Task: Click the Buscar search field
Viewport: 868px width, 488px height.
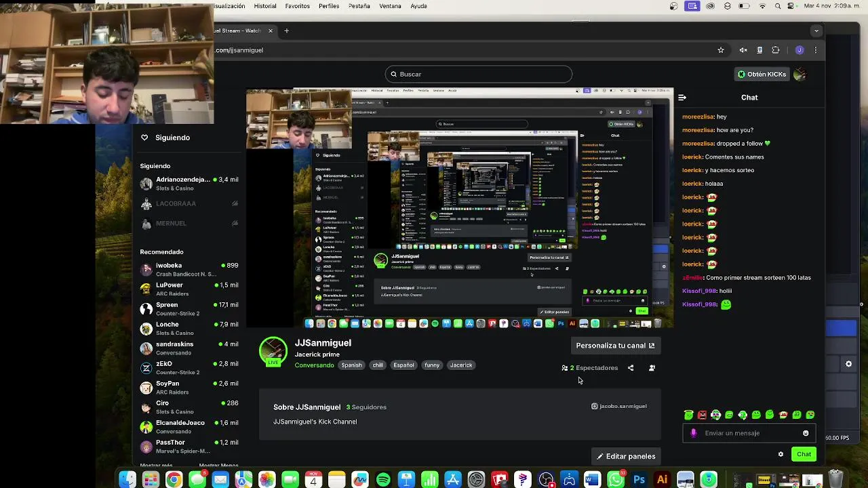Action: click(478, 74)
